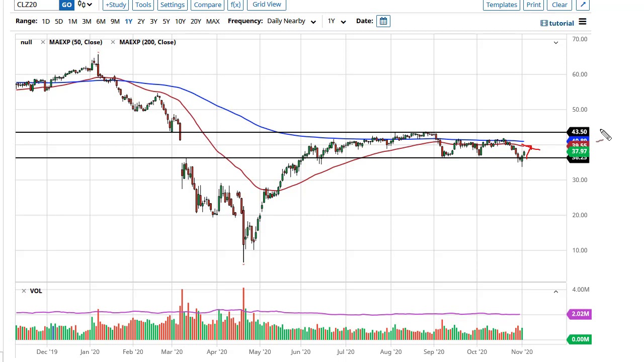The width and height of the screenshot is (644, 362).
Task: Open the f(x) expressions button
Action: tap(235, 5)
